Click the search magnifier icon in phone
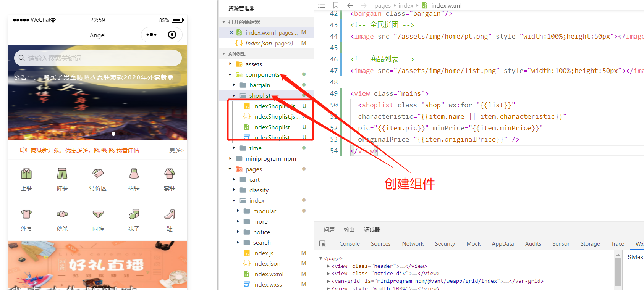 [x=22, y=58]
